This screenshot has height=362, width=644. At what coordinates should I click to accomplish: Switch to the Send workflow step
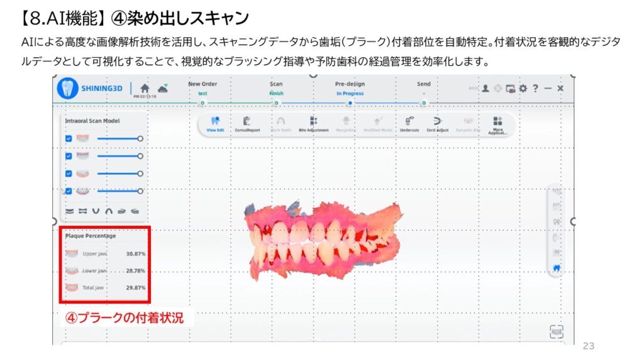[x=424, y=88]
